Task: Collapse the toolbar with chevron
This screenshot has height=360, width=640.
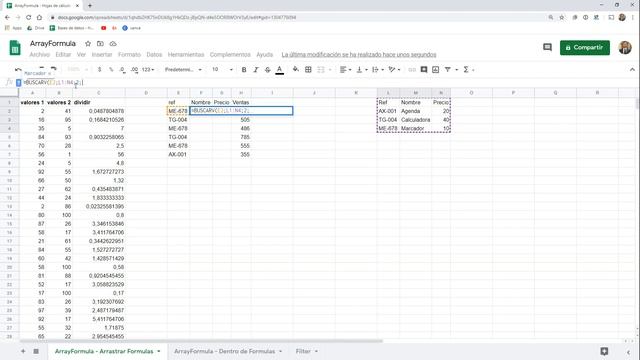Action: tap(632, 70)
